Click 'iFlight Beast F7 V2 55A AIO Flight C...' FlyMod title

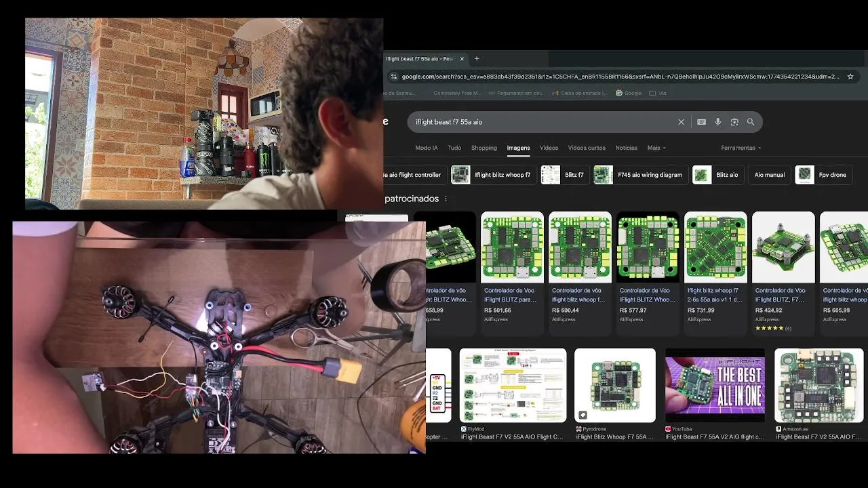tap(512, 437)
